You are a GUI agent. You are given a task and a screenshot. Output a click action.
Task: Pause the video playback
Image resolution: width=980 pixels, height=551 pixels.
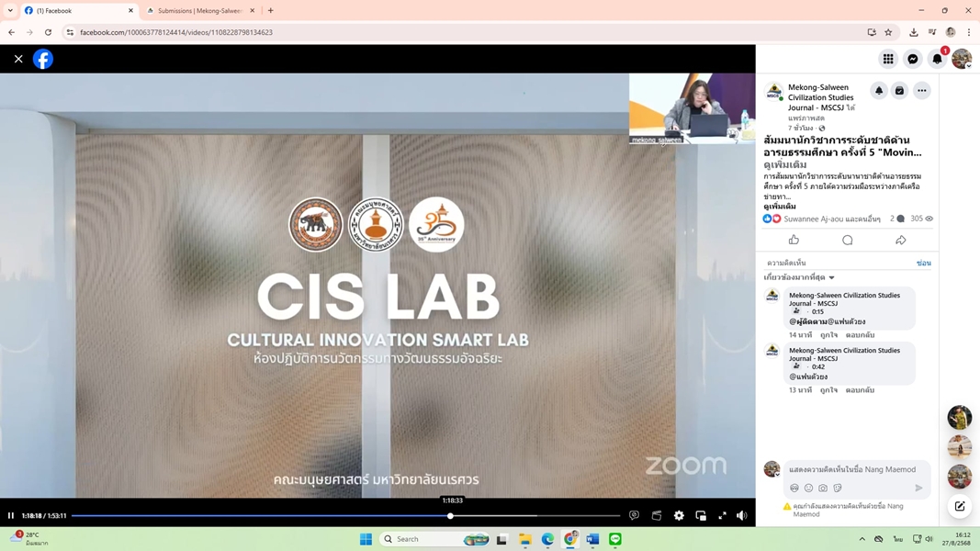[x=11, y=516]
